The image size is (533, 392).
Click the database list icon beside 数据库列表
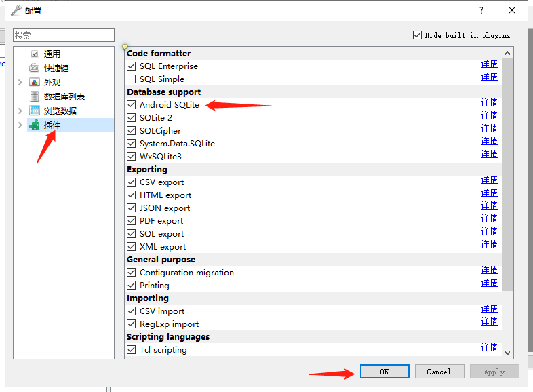pyautogui.click(x=35, y=96)
